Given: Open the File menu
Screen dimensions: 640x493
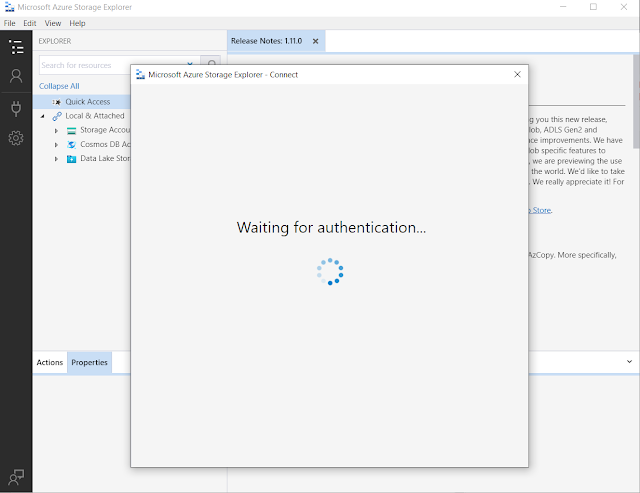Looking at the screenshot, I should click(9, 23).
